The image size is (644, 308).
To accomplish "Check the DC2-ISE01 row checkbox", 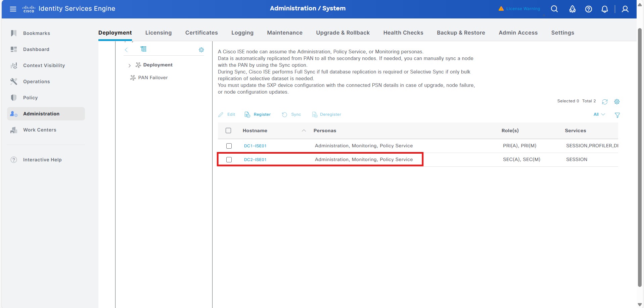I will click(x=229, y=160).
